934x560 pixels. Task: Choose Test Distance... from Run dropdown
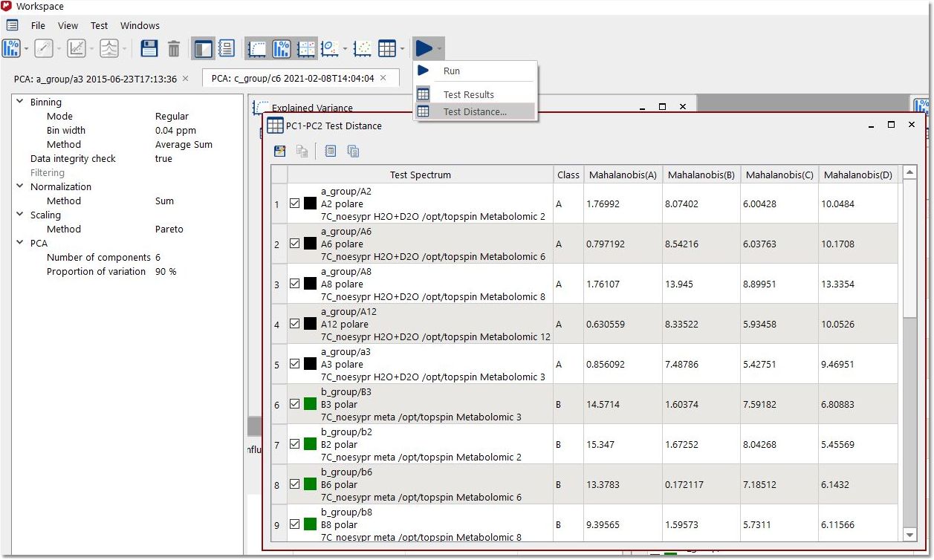click(475, 112)
